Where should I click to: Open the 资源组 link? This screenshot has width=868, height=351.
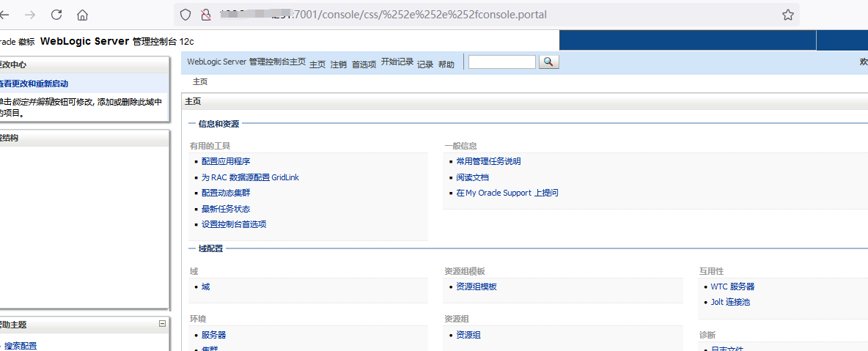pos(468,335)
